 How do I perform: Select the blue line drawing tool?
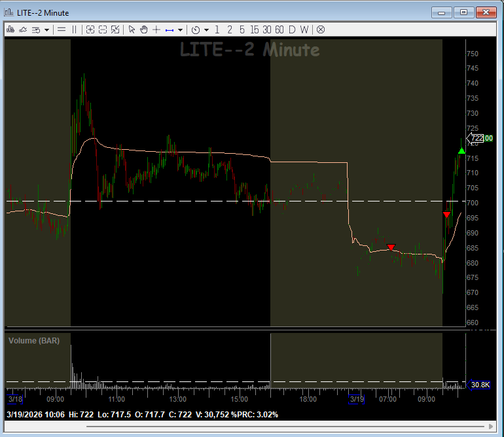click(x=170, y=30)
